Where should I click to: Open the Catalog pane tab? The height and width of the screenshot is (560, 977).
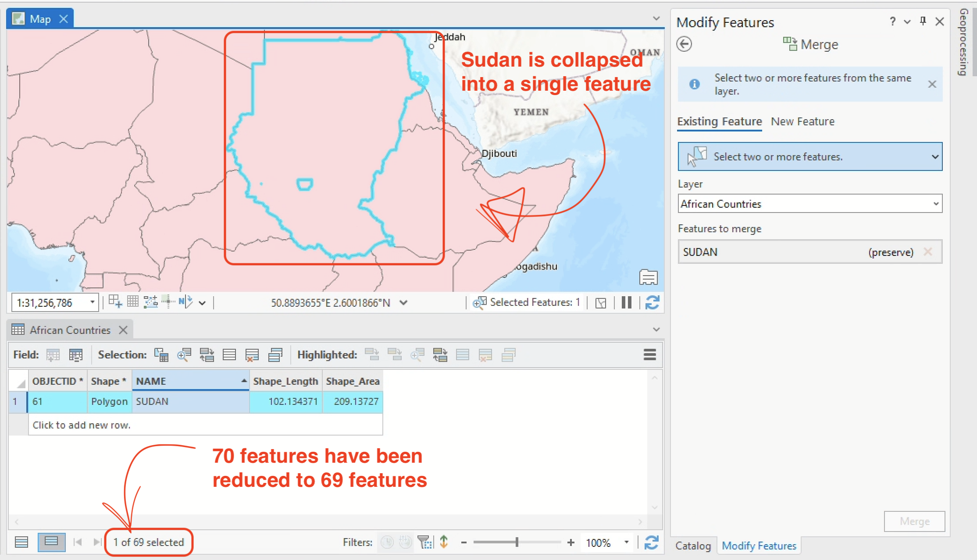(693, 546)
